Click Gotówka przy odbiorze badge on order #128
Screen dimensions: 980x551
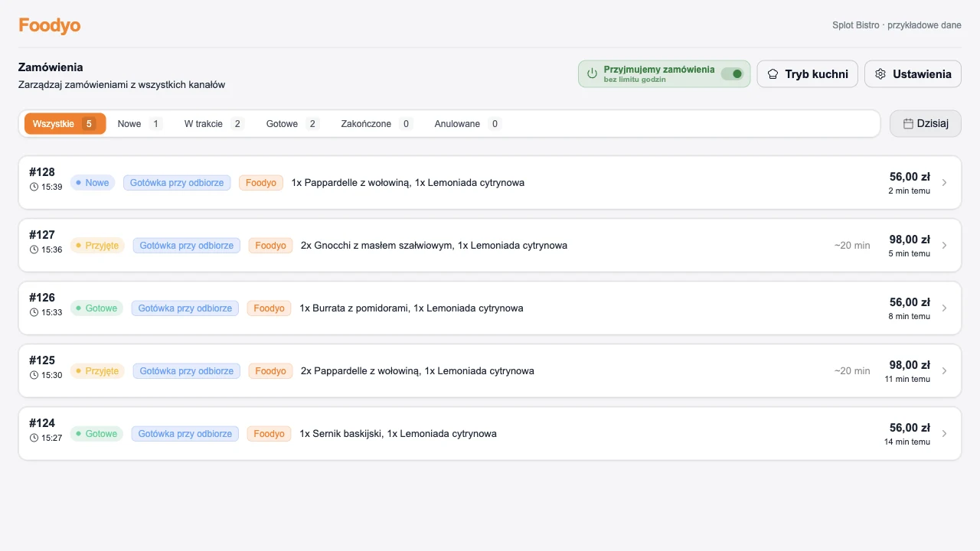point(177,183)
